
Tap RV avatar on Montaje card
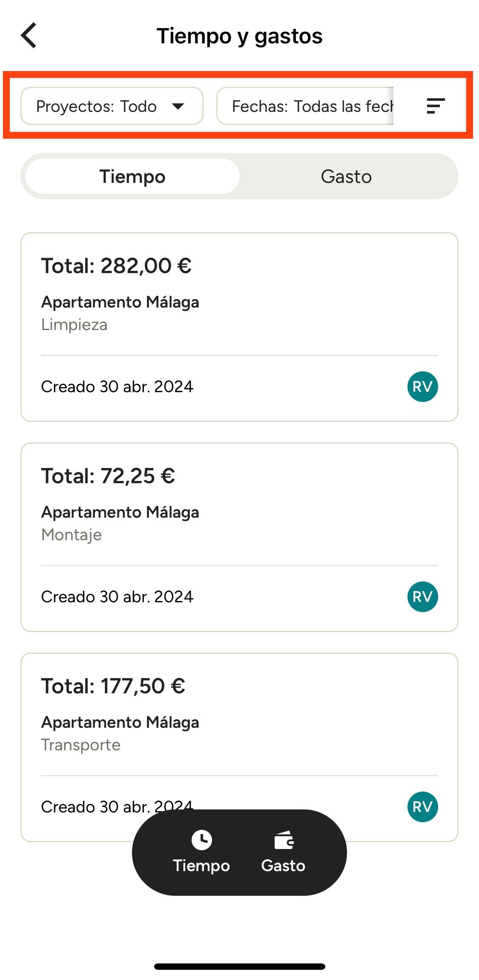pyautogui.click(x=422, y=597)
